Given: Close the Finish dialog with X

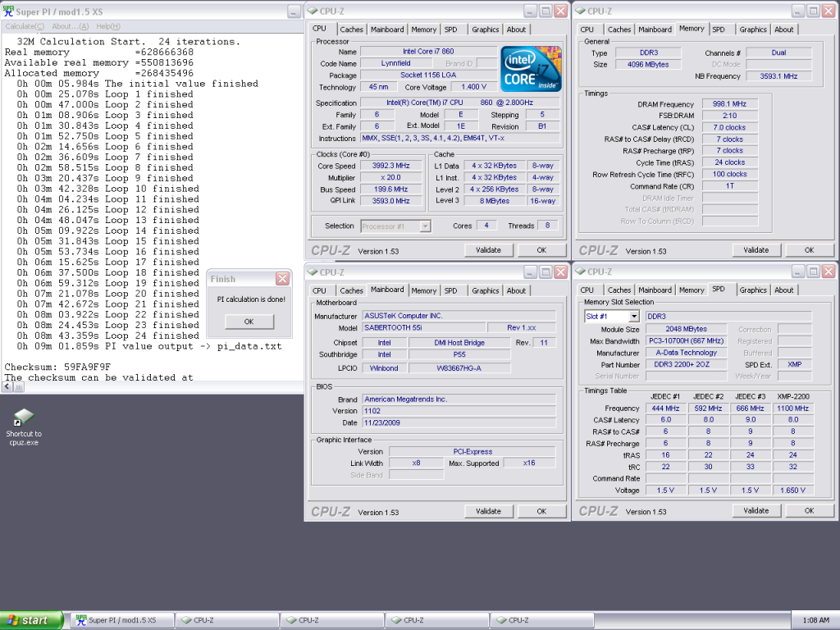Looking at the screenshot, I should (282, 279).
